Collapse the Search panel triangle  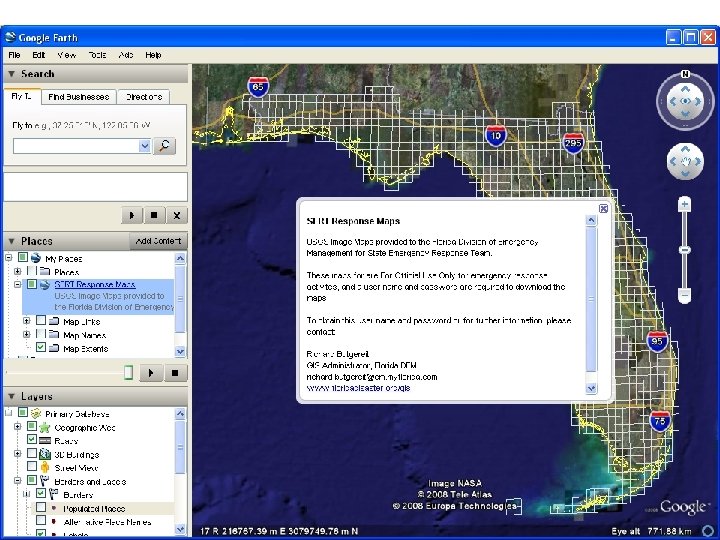tap(11, 74)
